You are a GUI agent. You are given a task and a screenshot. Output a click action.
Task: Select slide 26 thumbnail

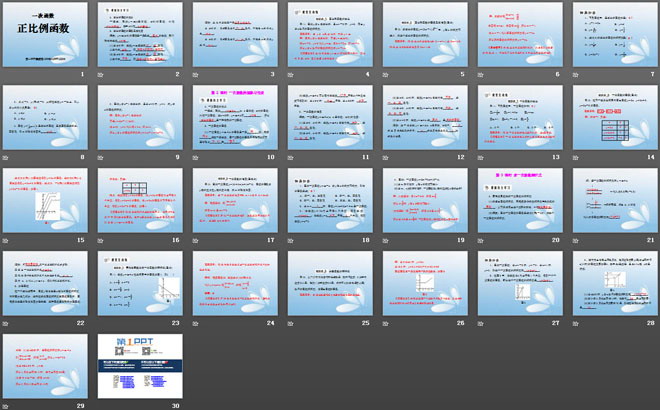coord(425,283)
